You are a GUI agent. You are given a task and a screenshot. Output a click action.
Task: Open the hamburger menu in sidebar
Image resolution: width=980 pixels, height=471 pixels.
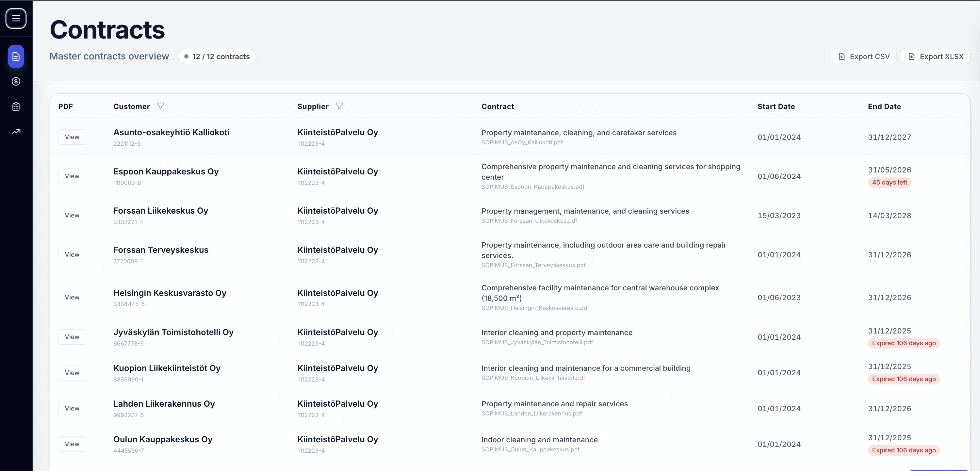click(16, 18)
